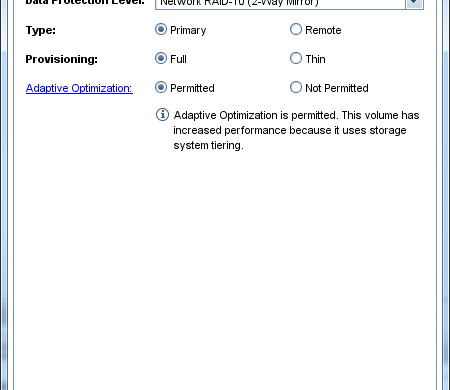Click the empty white dialog area below the message
This screenshot has width=450, height=390.
pos(225,267)
